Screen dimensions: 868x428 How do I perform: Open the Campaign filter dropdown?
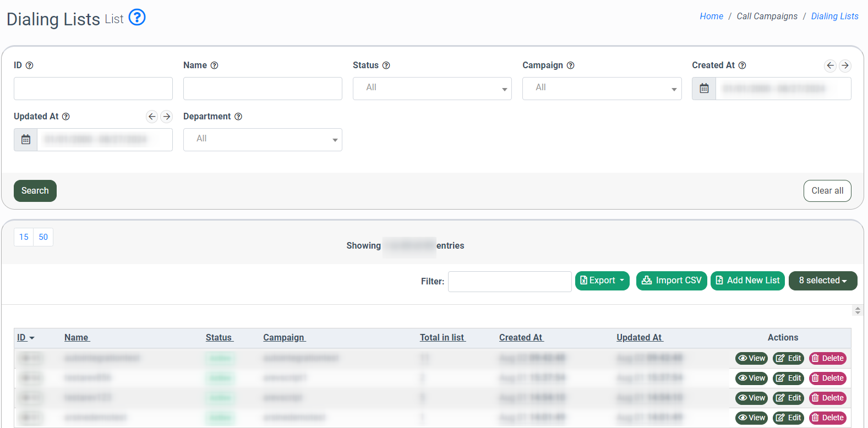[602, 89]
